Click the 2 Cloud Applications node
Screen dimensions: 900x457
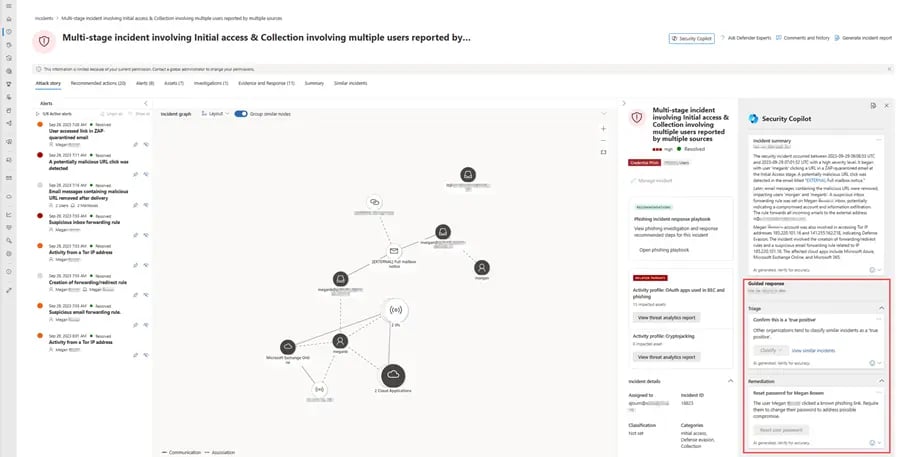[x=394, y=375]
